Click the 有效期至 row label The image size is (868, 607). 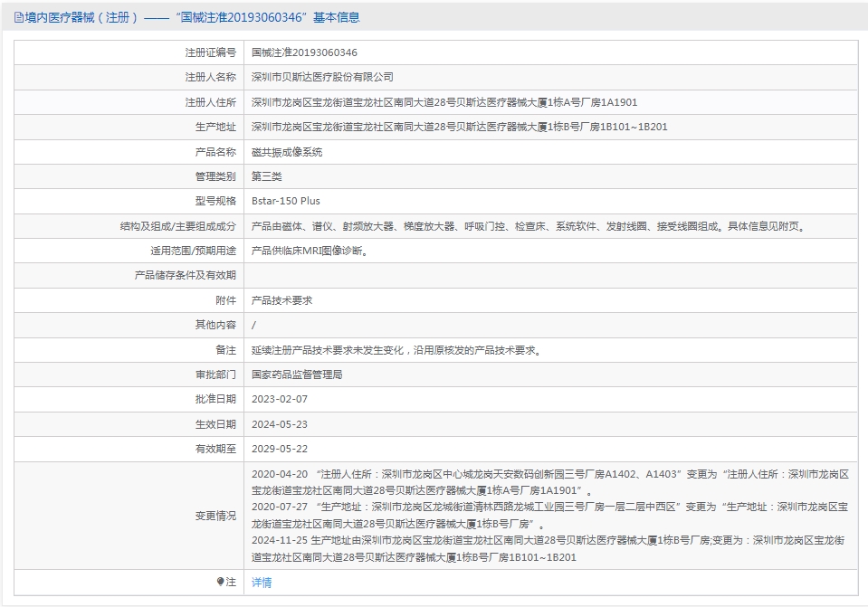click(215, 449)
